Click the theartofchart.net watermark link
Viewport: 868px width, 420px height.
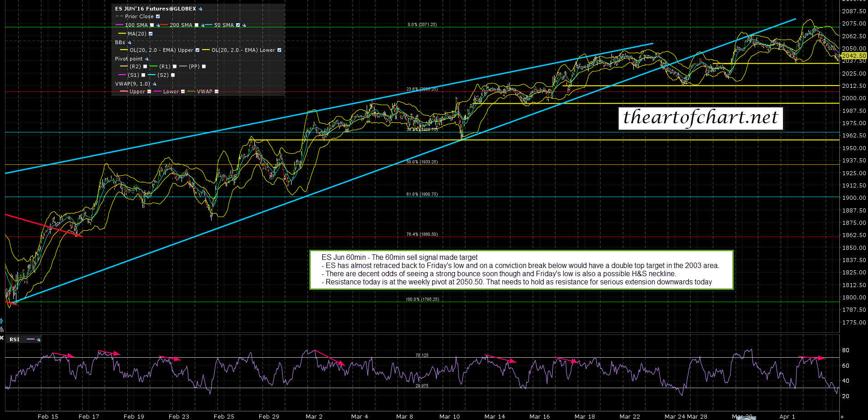click(x=700, y=118)
